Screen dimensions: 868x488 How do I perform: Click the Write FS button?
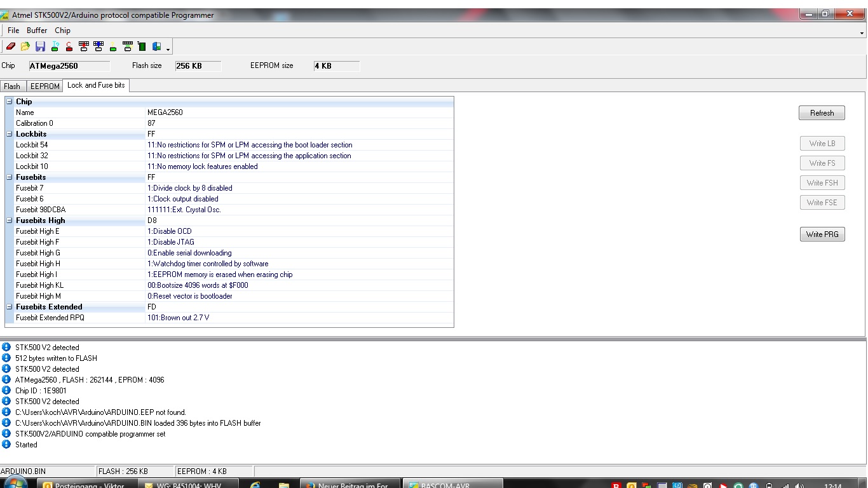click(x=822, y=163)
